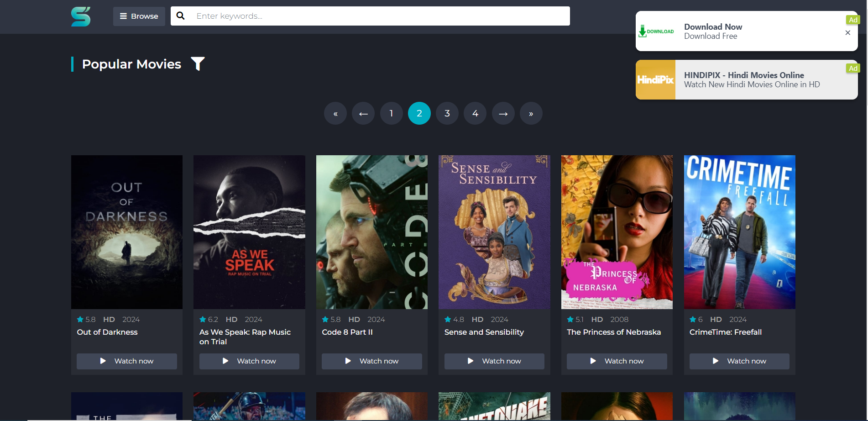
Task: Click the play icon on Sense and Sensibility
Action: (471, 361)
